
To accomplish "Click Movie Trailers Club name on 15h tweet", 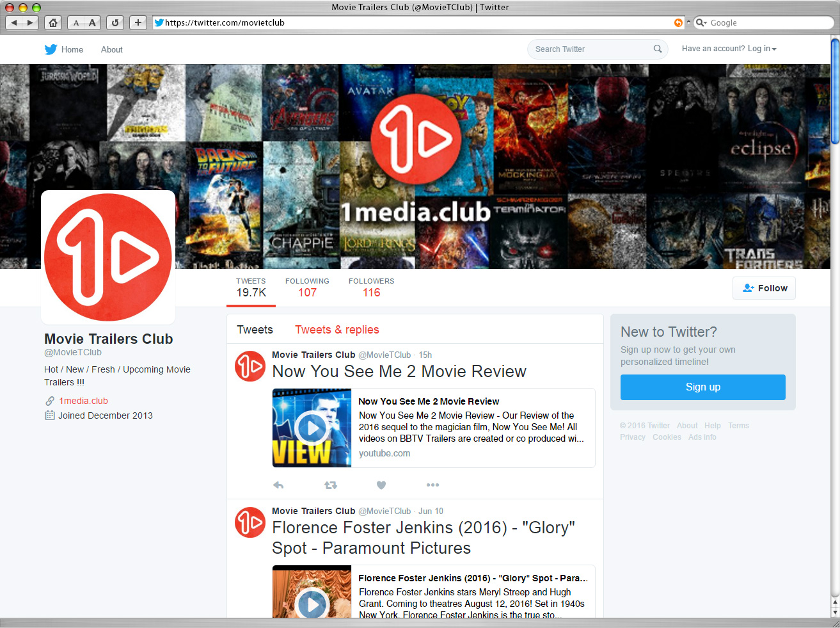I will [313, 355].
